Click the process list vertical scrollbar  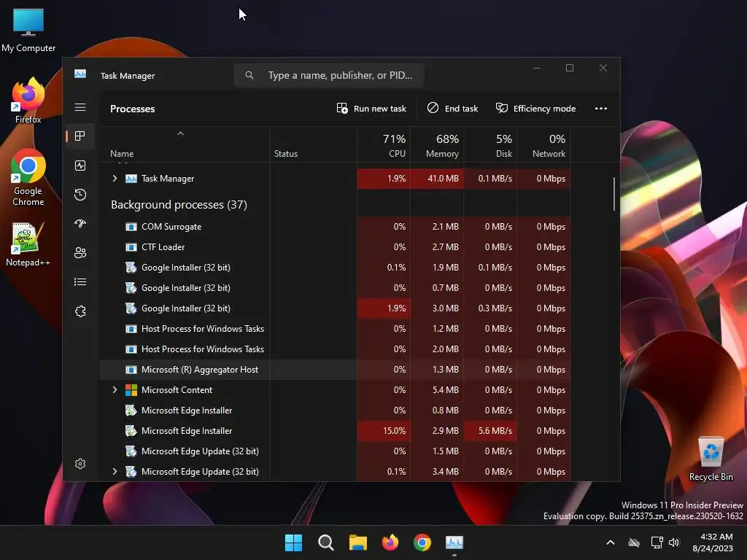(614, 193)
